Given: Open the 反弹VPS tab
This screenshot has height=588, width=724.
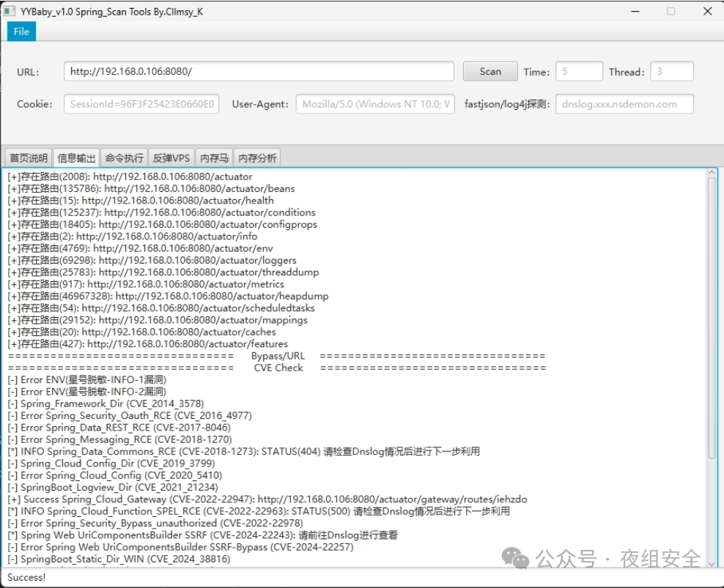Looking at the screenshot, I should point(171,158).
